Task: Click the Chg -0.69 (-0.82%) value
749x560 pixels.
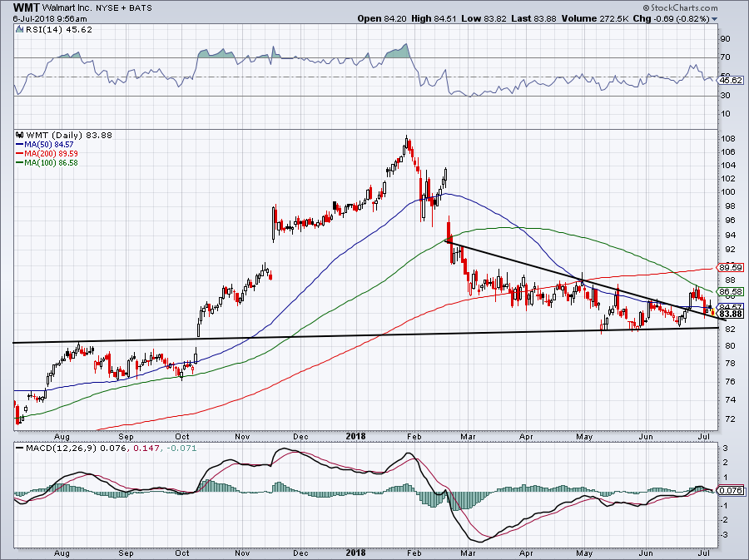Action: click(672, 18)
